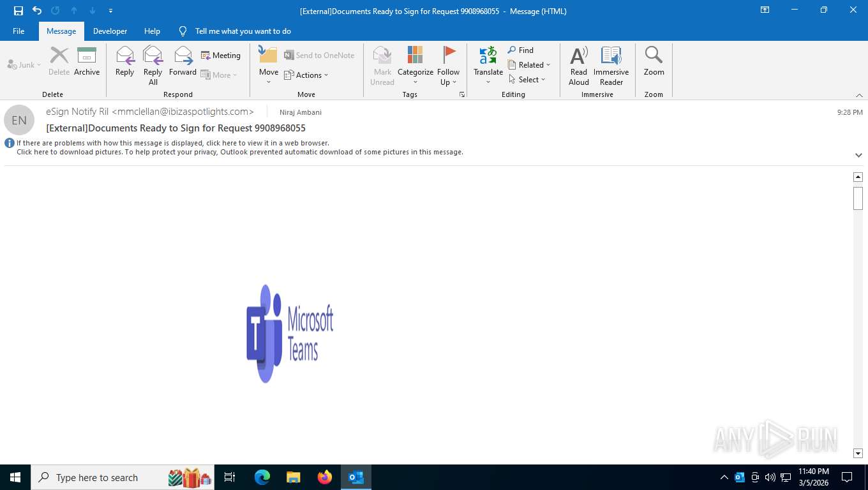The width and height of the screenshot is (868, 490).
Task: Open the Zoom dialog
Action: click(x=654, y=61)
